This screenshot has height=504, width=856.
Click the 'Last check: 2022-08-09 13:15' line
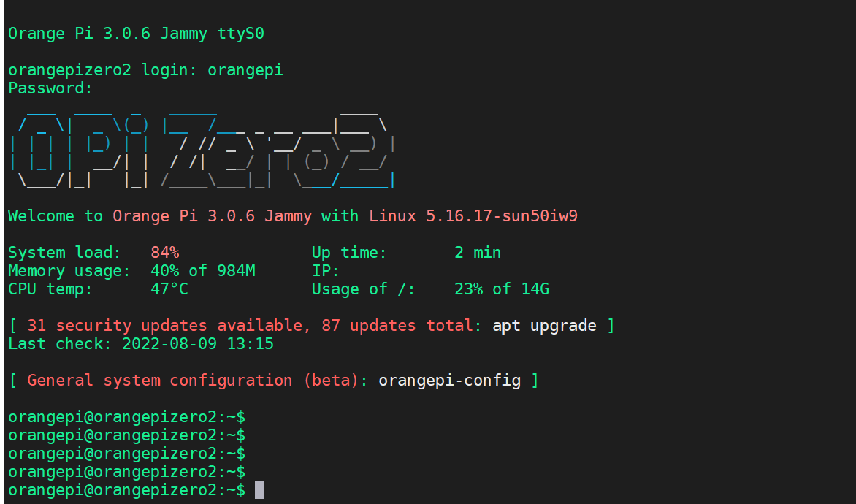pyautogui.click(x=141, y=344)
